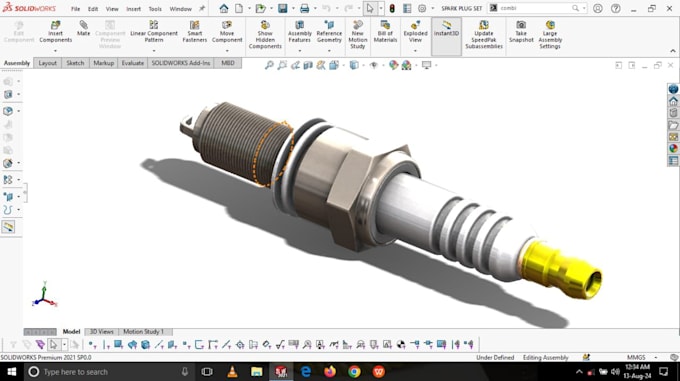Collapse the CommandManager ribbon chevron
The width and height of the screenshot is (680, 381).
tap(673, 51)
